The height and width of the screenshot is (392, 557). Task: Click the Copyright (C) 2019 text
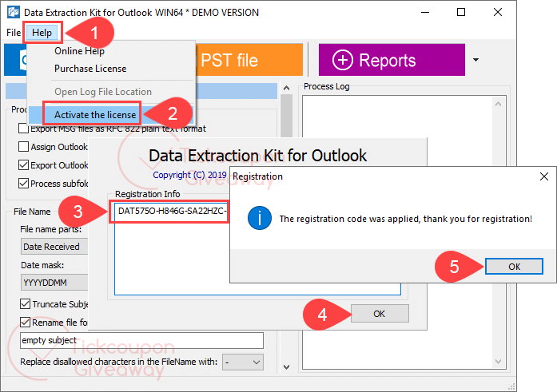[189, 175]
